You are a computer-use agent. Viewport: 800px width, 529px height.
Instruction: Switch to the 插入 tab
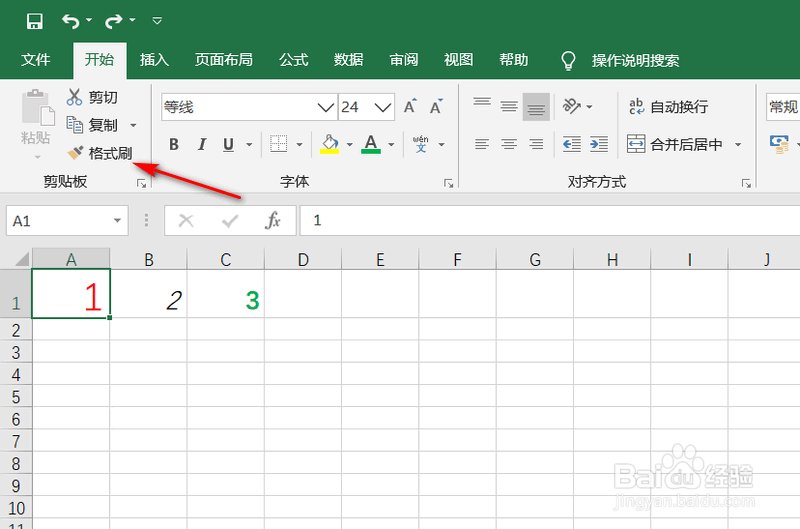click(x=154, y=60)
